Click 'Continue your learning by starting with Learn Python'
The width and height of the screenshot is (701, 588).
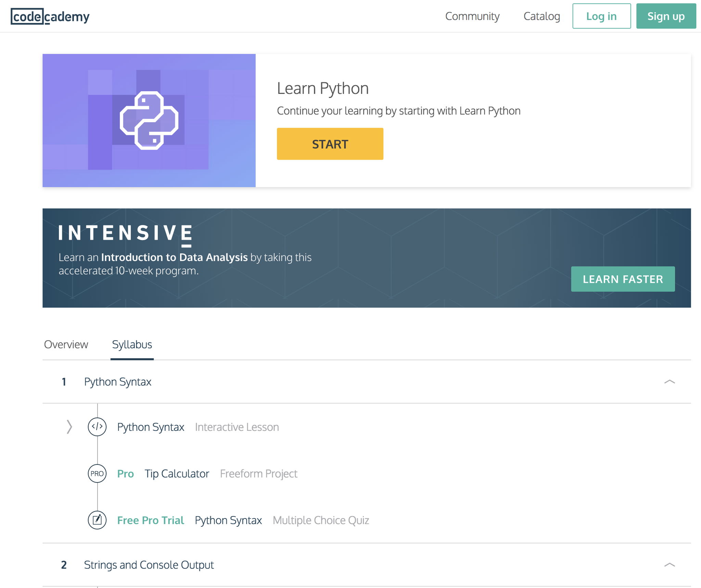398,111
